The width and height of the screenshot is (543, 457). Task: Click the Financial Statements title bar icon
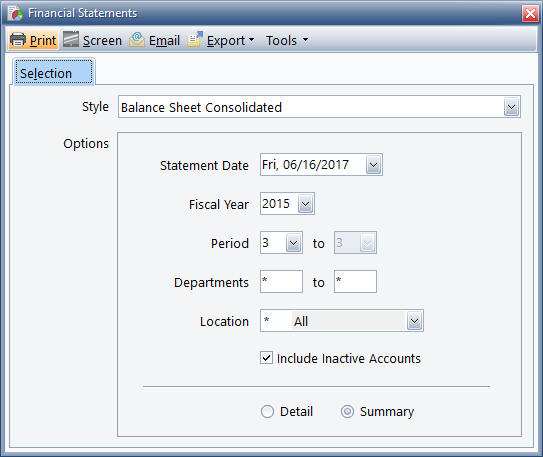point(16,13)
